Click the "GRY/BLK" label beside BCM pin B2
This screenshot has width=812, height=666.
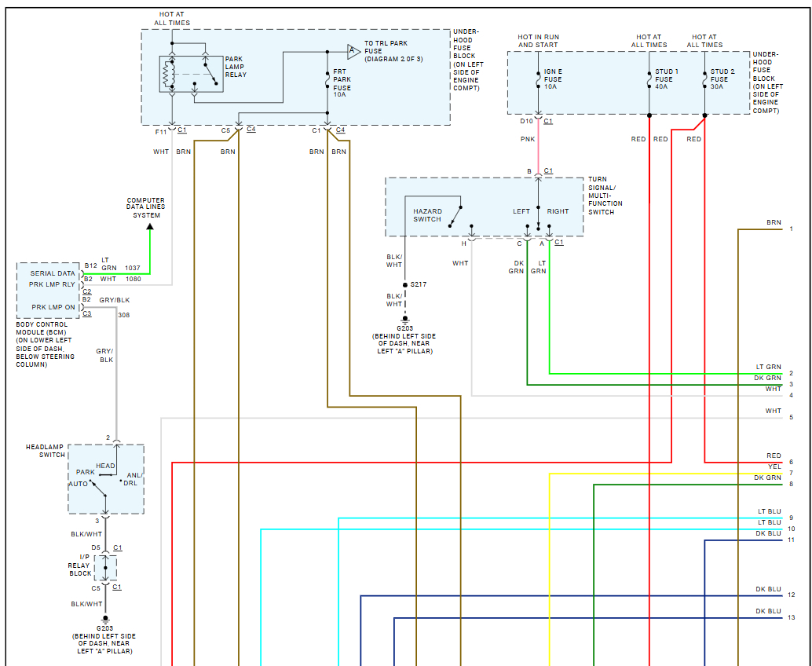click(x=115, y=300)
